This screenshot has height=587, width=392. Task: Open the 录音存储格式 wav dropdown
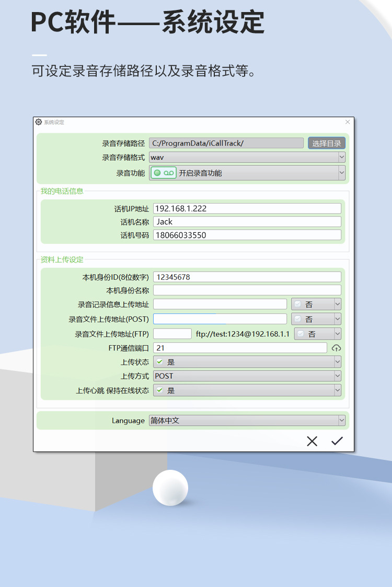click(247, 157)
